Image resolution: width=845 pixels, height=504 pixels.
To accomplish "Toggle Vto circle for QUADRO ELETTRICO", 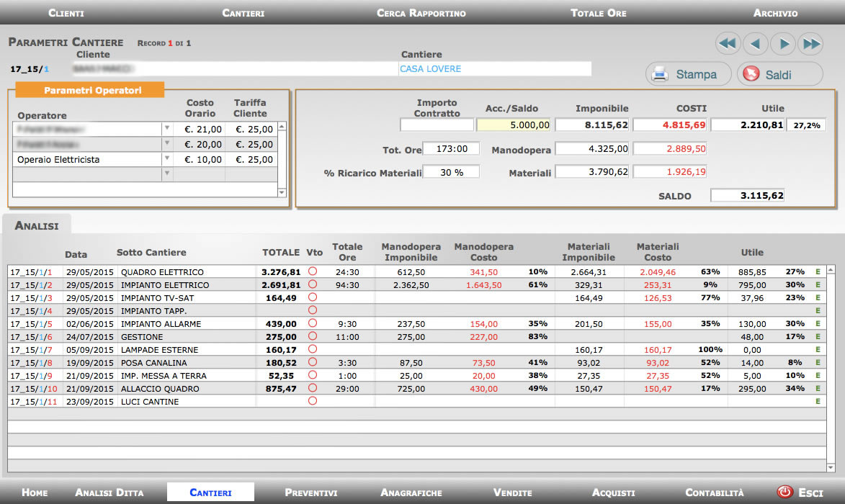I will pos(313,272).
